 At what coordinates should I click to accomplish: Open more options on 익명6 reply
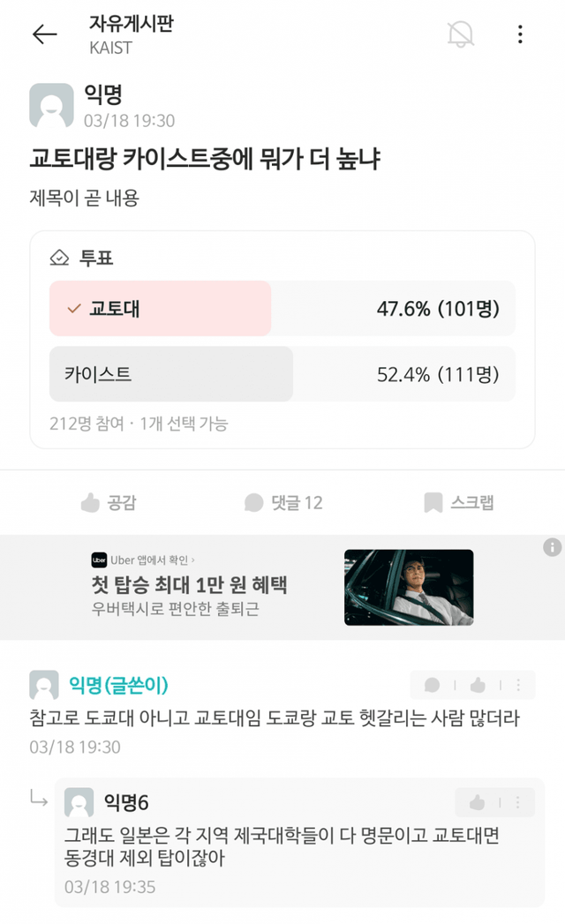518,802
